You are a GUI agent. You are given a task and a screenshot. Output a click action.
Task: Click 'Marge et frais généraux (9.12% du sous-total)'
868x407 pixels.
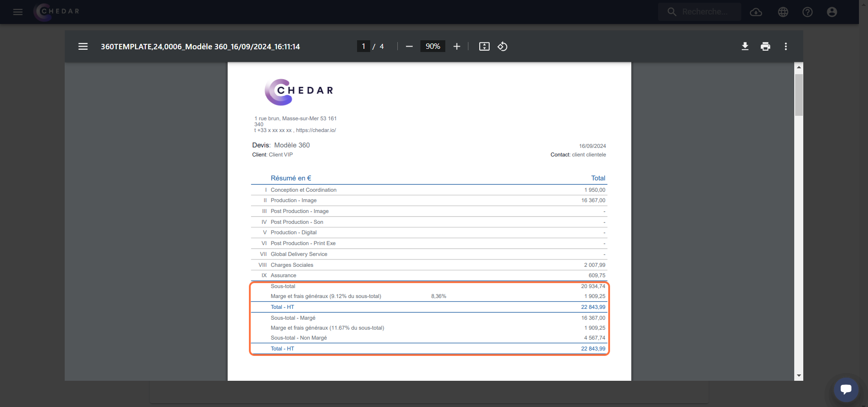pyautogui.click(x=326, y=296)
